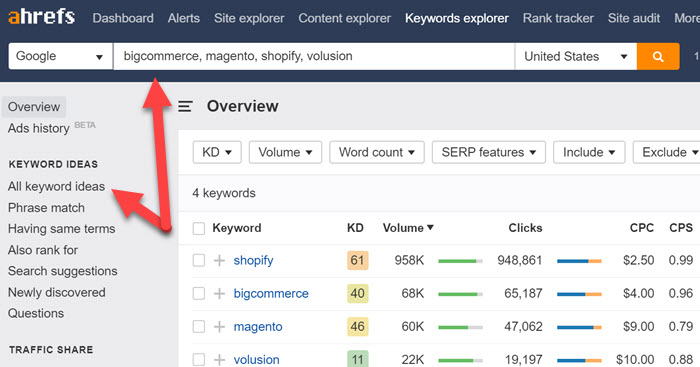The width and height of the screenshot is (700, 367).
Task: Select Keywords explorer in top navigation
Action: (457, 18)
